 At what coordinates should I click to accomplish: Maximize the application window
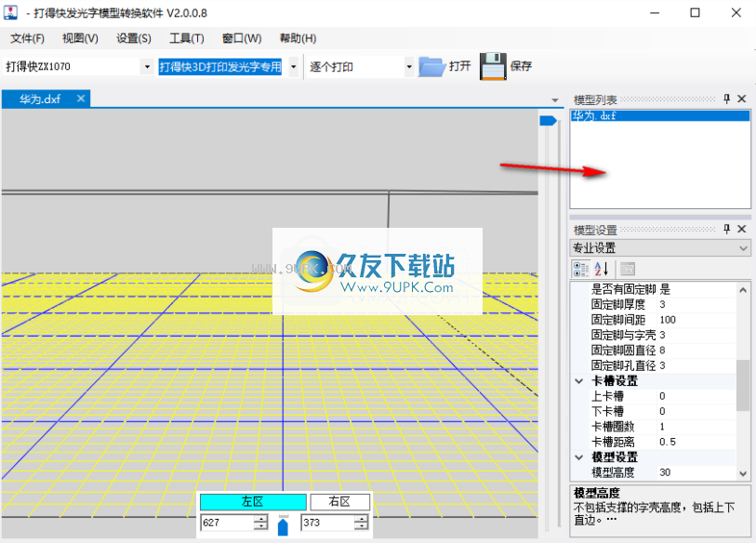695,12
